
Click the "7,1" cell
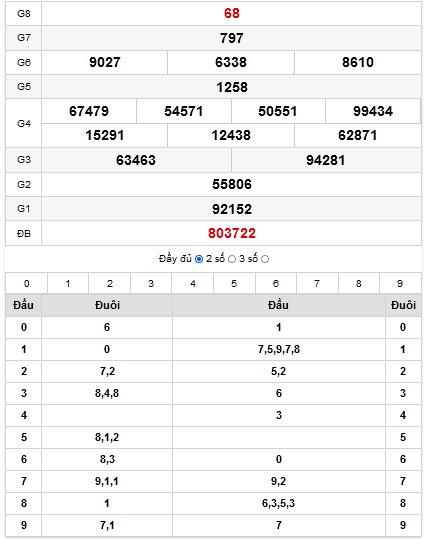pos(107,525)
